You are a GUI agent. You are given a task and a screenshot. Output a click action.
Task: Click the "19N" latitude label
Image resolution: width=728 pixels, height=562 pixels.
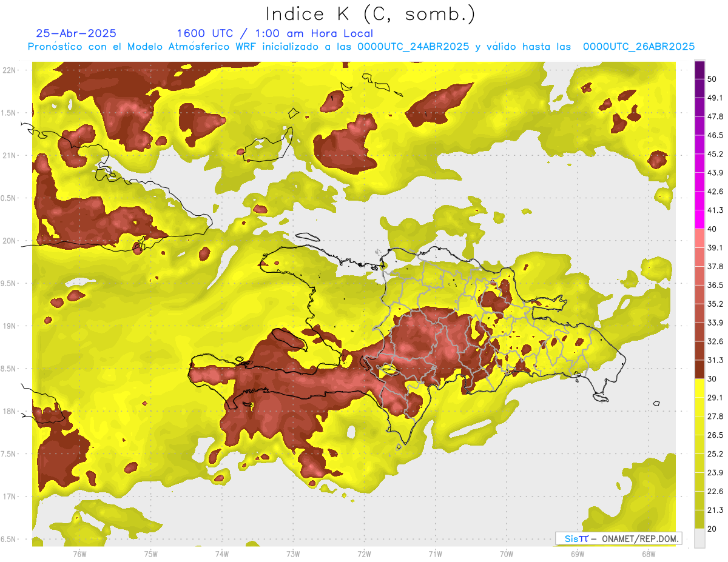[10, 326]
